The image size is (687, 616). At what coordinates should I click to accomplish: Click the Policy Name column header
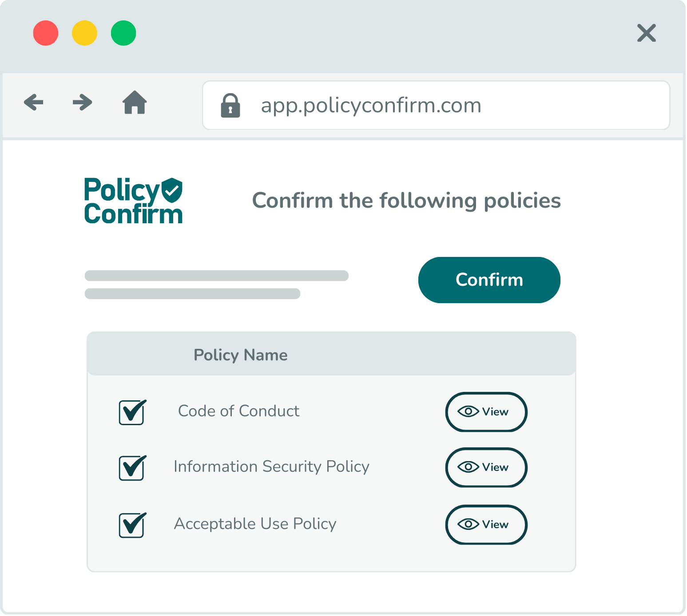pyautogui.click(x=241, y=355)
